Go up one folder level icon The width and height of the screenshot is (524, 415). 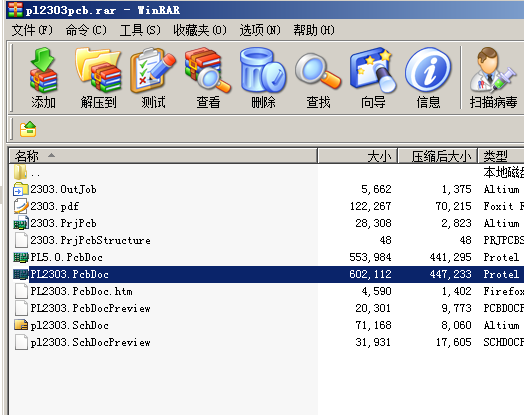coord(28,129)
